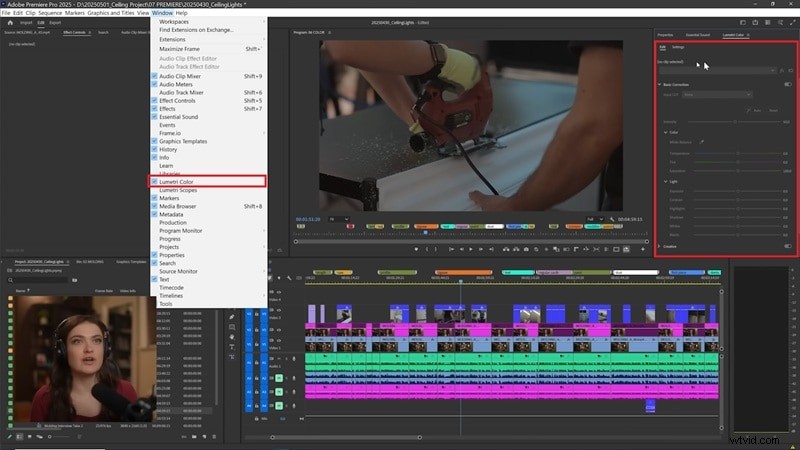Switch to the Properties panel tab
The height and width of the screenshot is (450, 800).
pos(665,35)
